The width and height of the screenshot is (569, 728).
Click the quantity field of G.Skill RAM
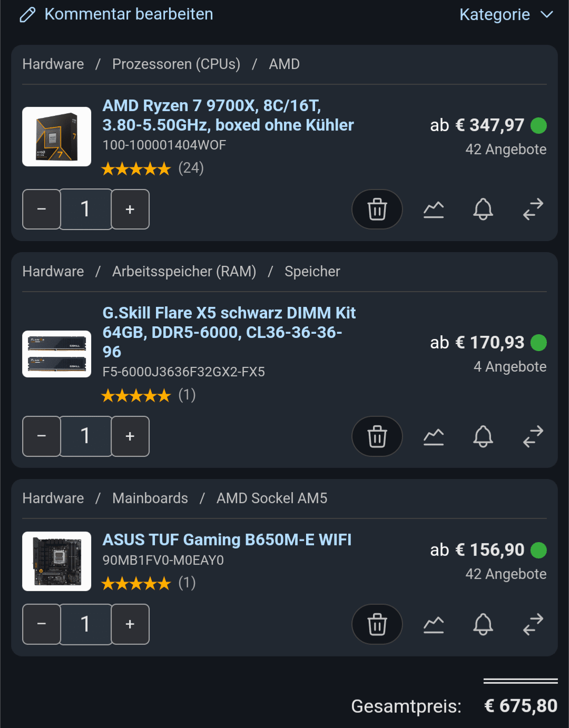click(x=86, y=436)
